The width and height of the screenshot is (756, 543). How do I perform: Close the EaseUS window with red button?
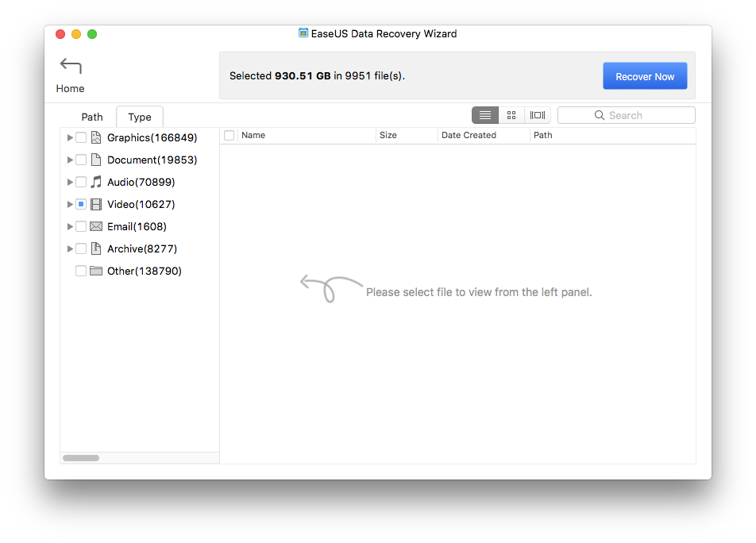coord(60,34)
